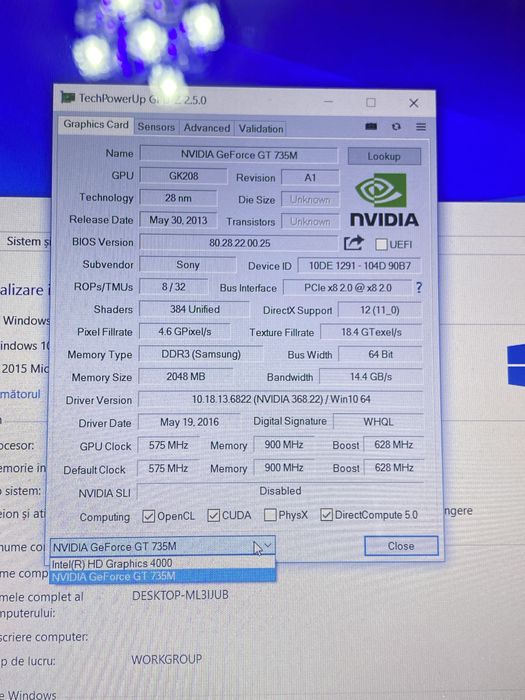
Task: Toggle the UEFI checkbox
Action: point(381,244)
